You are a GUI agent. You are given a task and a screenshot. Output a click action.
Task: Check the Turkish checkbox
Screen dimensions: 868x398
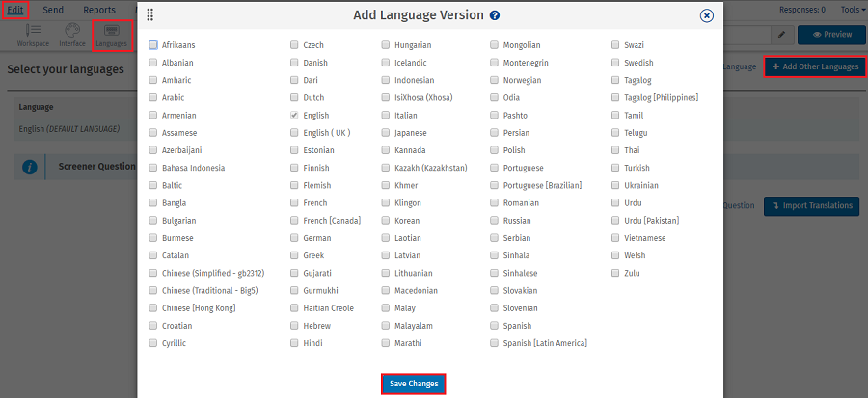pos(615,168)
